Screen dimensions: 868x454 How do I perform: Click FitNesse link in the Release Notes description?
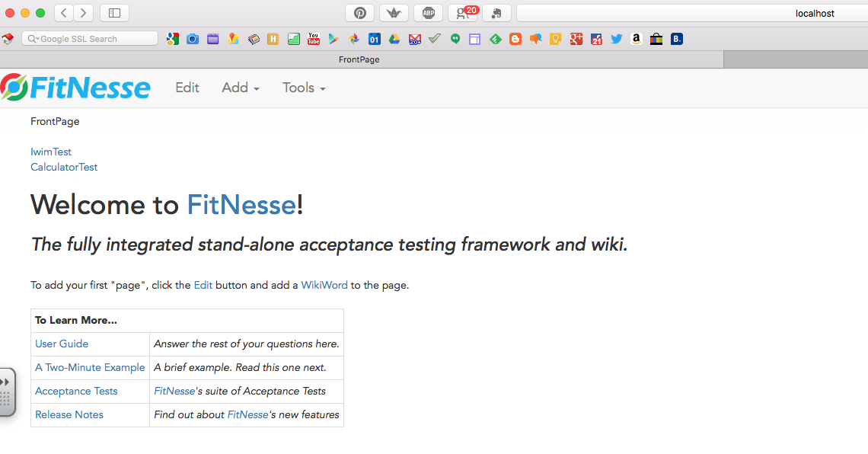click(247, 414)
